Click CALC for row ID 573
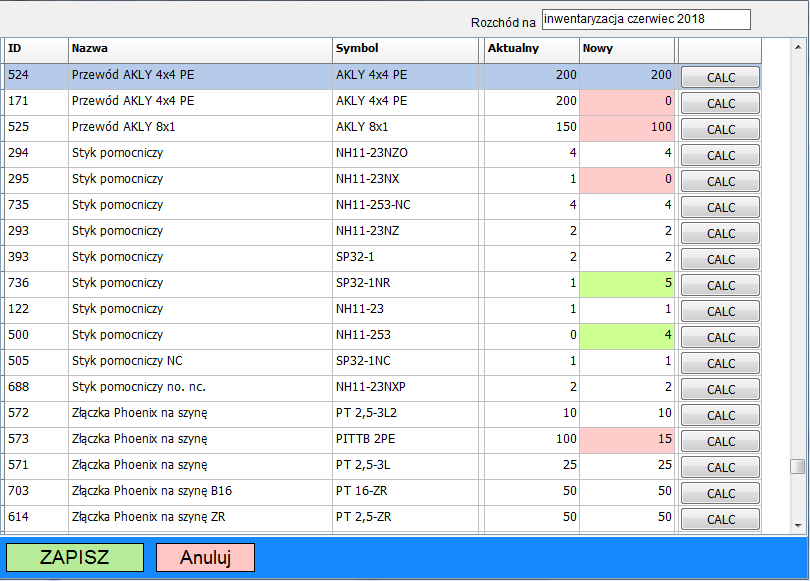This screenshot has height=581, width=810. point(720,441)
